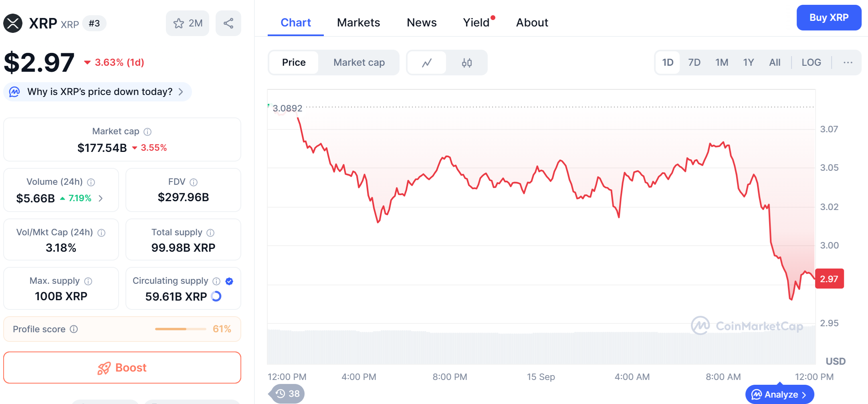This screenshot has width=868, height=404.
Task: Expand the Volume (24h) details arrow
Action: 101,198
